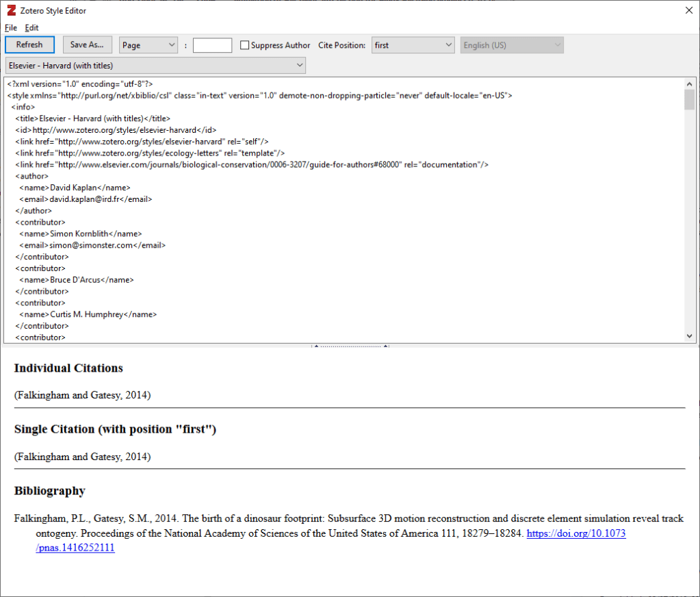
Task: Click the XML editor vertical scrollbar thumb
Action: [x=690, y=100]
